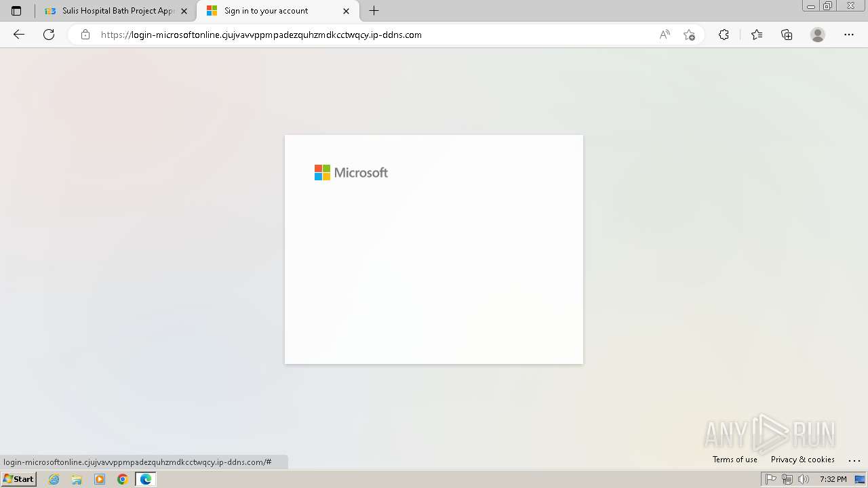Open the Terms of use link
Screen dimensions: 868x488
click(734, 460)
